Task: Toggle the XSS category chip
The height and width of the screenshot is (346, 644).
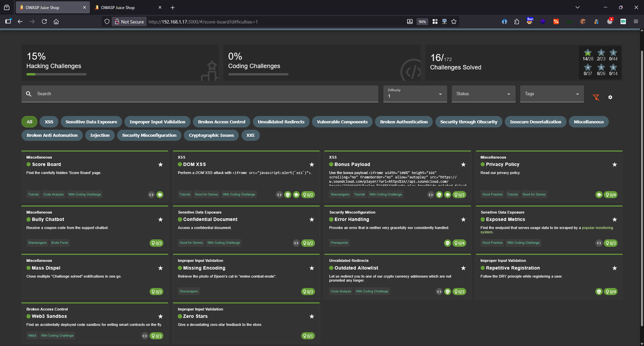Action: click(x=49, y=122)
